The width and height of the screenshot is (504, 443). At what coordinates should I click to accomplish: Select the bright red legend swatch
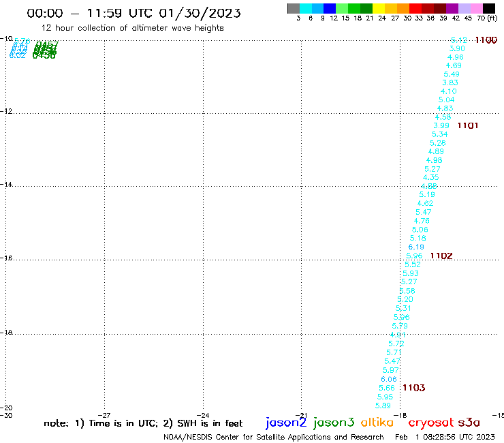(x=415, y=8)
